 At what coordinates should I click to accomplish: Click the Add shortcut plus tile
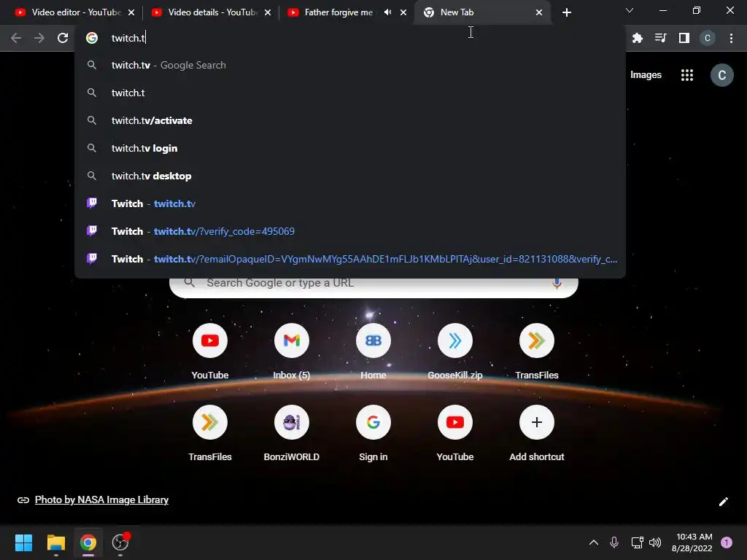537,433
